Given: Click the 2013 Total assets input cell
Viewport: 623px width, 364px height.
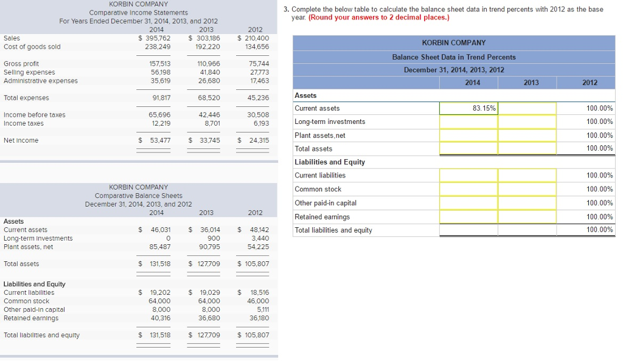Looking at the screenshot, I should [x=527, y=148].
